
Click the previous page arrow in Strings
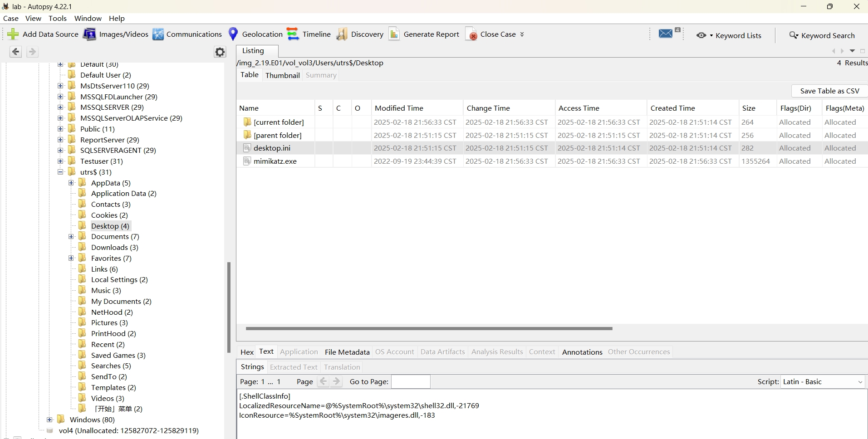tap(323, 381)
